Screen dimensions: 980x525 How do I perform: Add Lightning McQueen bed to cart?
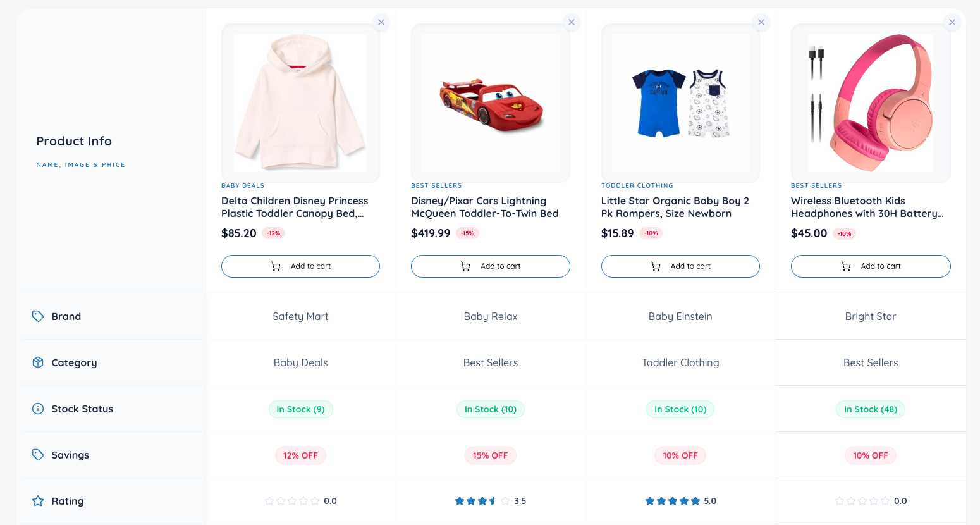[490, 266]
